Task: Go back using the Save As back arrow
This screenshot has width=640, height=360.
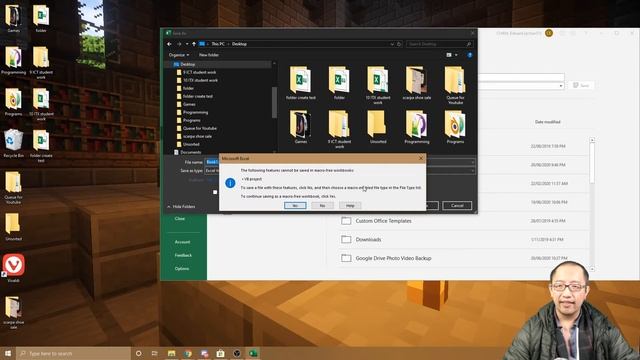Action: (x=169, y=44)
